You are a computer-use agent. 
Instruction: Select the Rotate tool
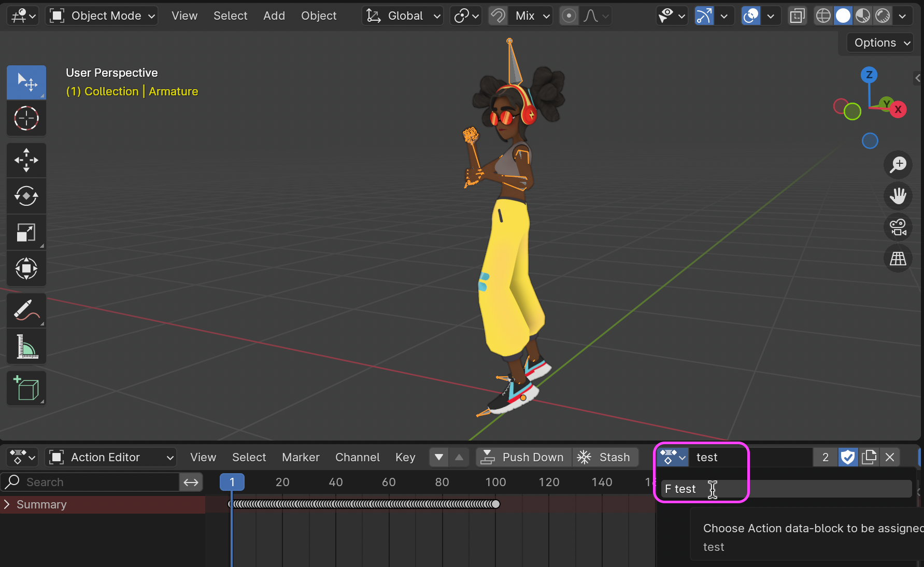coord(26,196)
